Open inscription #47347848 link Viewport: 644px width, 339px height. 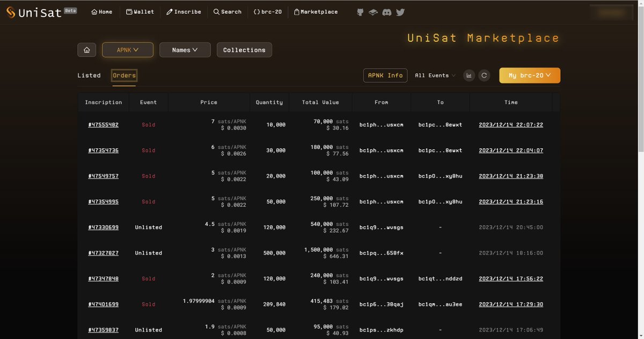coord(104,279)
